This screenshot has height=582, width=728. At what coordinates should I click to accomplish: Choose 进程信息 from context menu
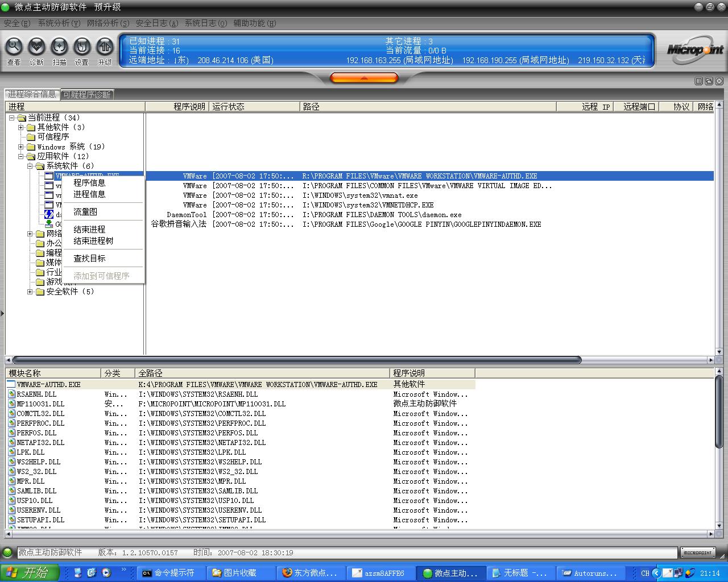pyautogui.click(x=89, y=194)
